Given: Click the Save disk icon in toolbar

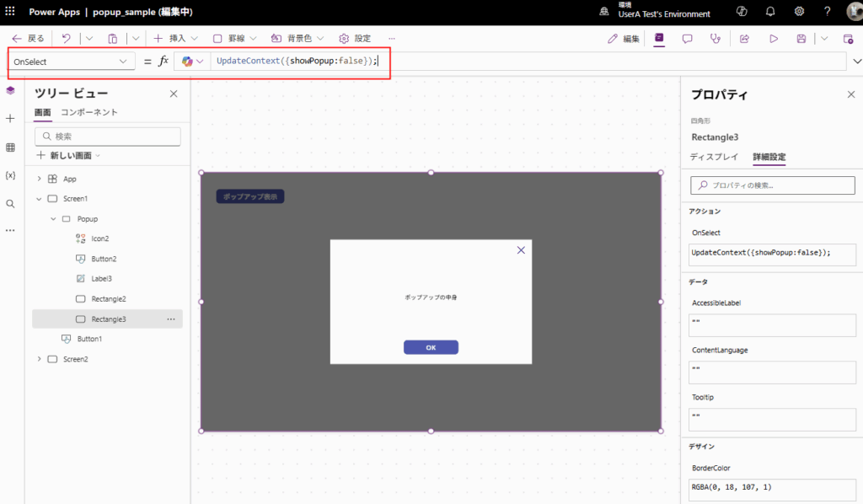Looking at the screenshot, I should (x=801, y=39).
